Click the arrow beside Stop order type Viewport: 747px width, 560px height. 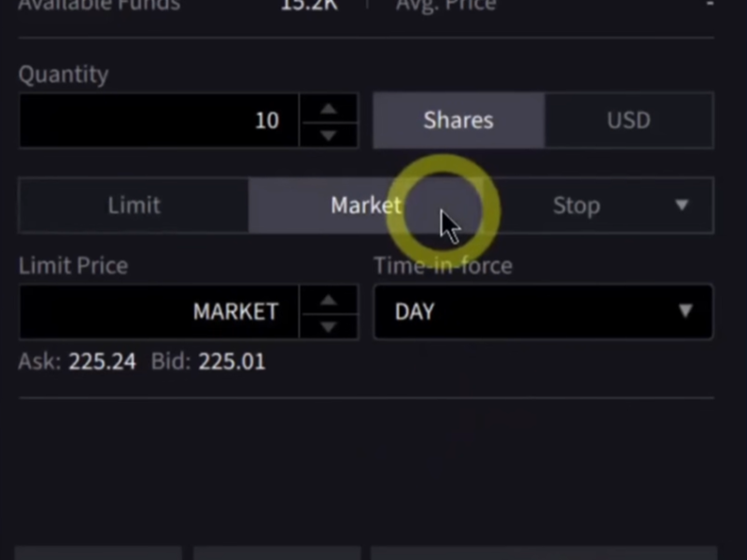tap(682, 205)
